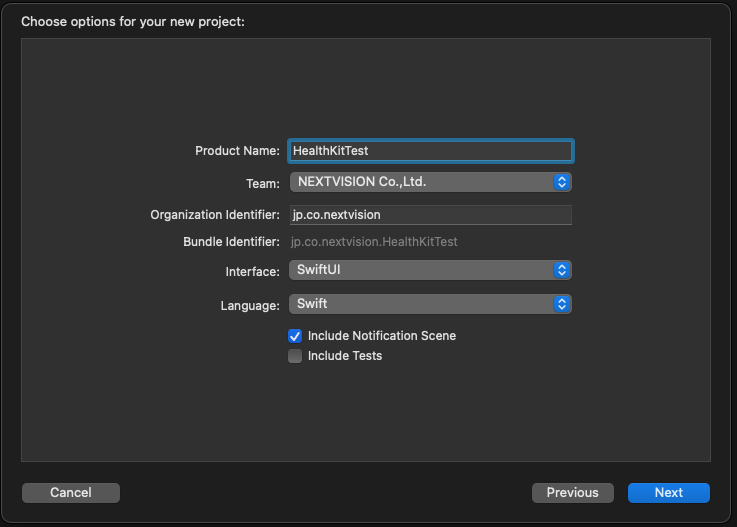Image resolution: width=737 pixels, height=527 pixels.
Task: Click the Product Name text field
Action: (430, 150)
